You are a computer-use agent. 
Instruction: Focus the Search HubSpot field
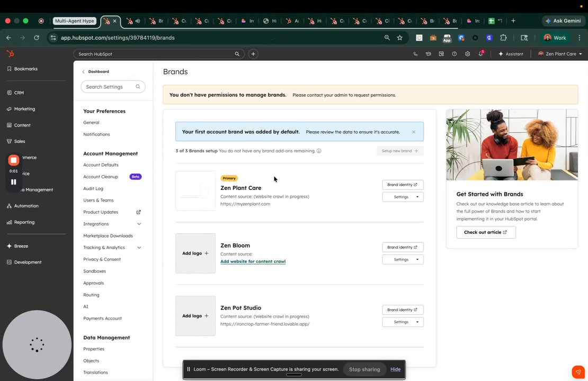(x=159, y=54)
